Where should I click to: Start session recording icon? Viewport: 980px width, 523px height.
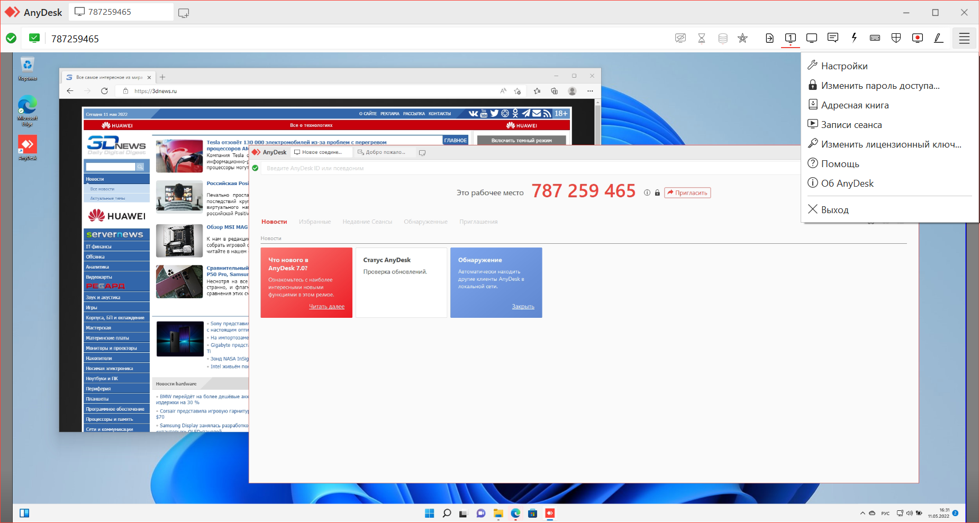point(918,38)
